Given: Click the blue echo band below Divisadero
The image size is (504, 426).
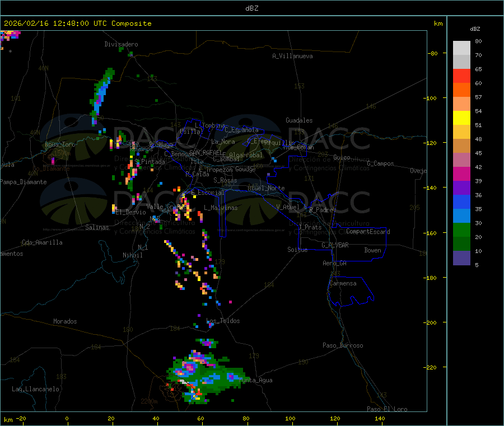Looking at the screenshot, I should tap(101, 96).
